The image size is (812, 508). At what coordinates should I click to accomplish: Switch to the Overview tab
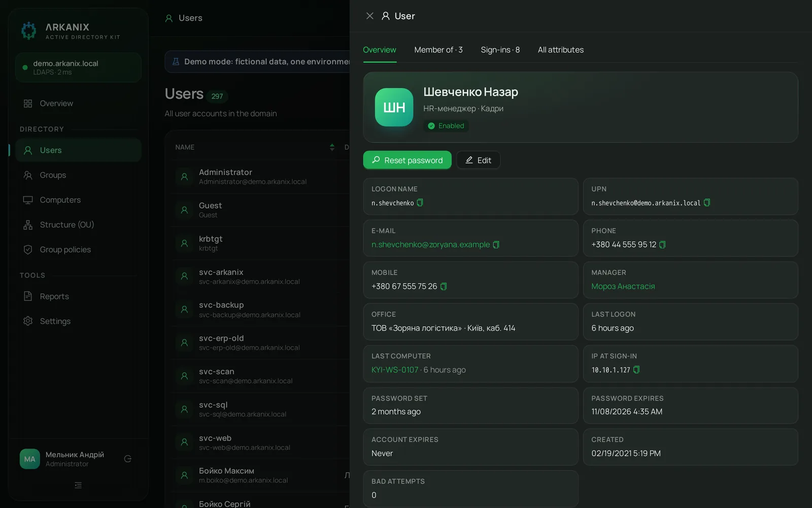(380, 50)
